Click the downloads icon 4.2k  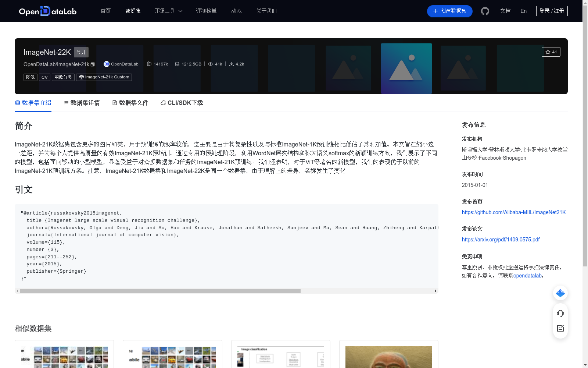tap(232, 64)
